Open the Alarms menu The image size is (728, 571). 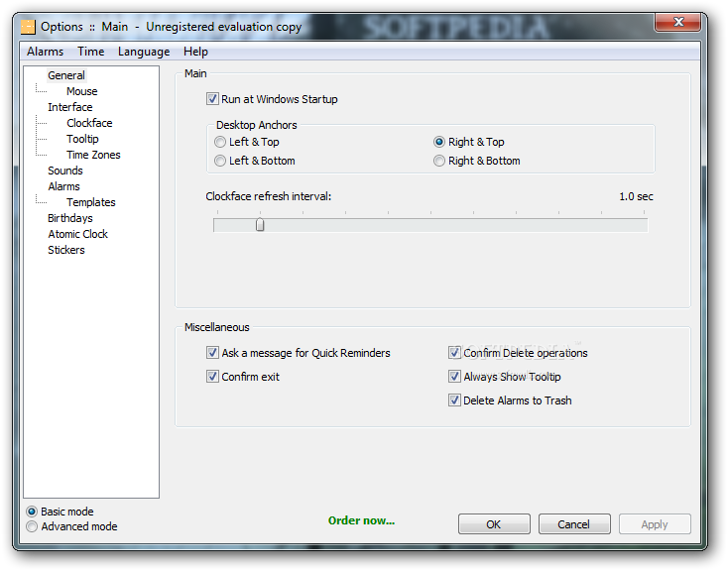pyautogui.click(x=45, y=52)
